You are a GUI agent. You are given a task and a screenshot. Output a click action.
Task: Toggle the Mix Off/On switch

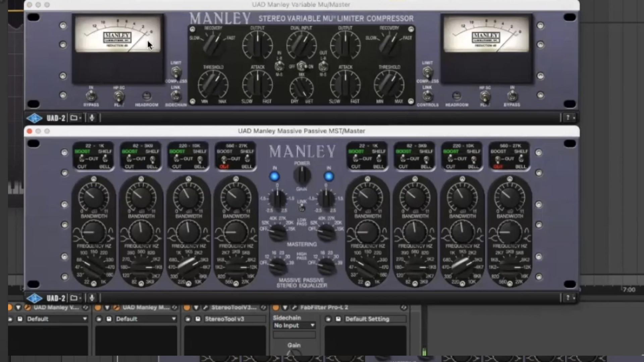pyautogui.click(x=302, y=66)
